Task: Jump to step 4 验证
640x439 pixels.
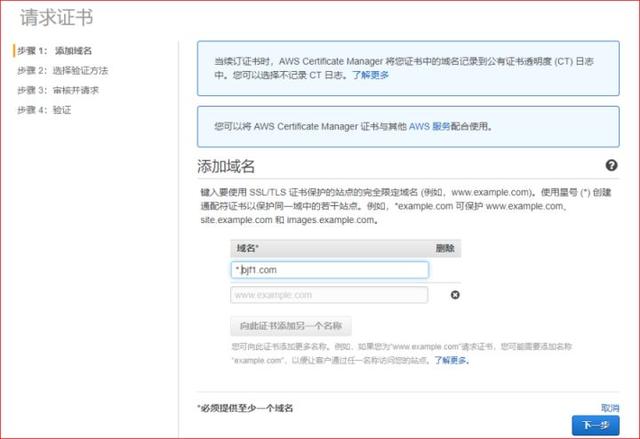Action: [x=43, y=109]
